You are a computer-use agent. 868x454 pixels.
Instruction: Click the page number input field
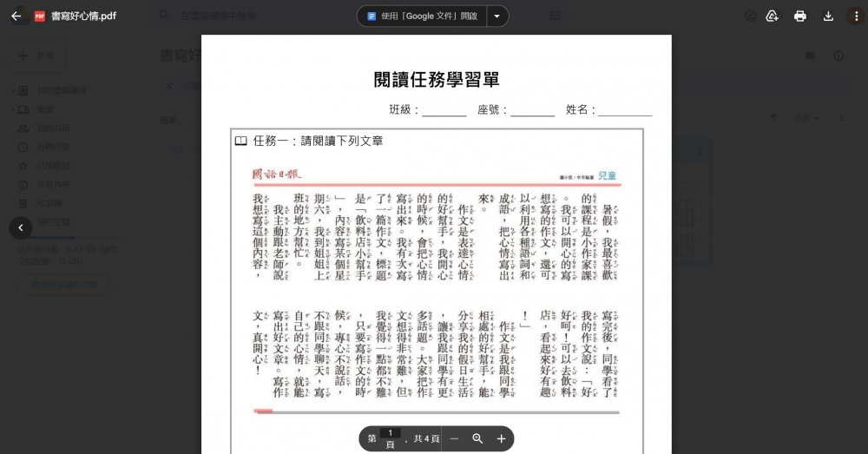click(391, 433)
